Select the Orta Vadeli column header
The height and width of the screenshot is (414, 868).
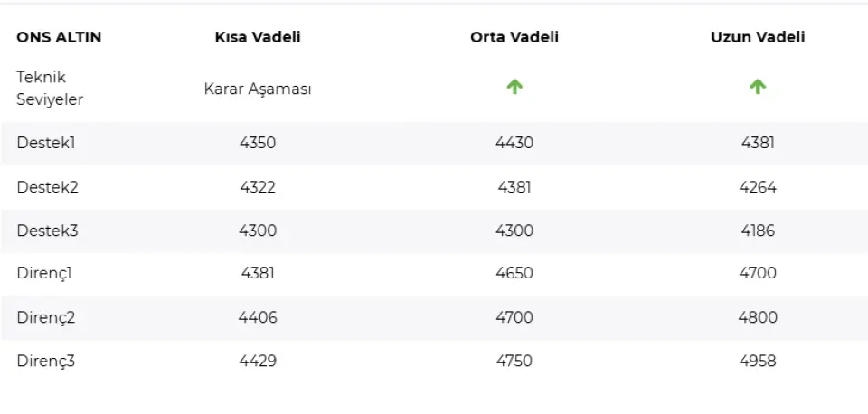click(514, 37)
